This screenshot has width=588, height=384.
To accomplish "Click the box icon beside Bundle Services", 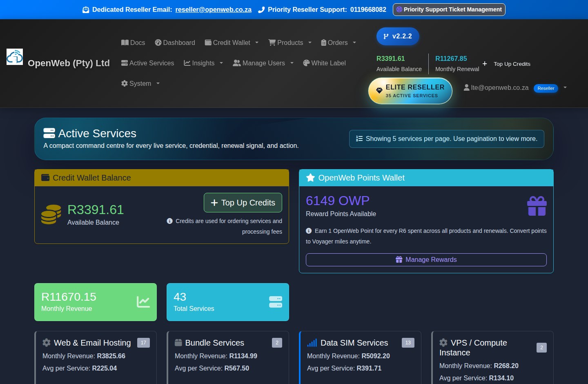I will pos(178,342).
